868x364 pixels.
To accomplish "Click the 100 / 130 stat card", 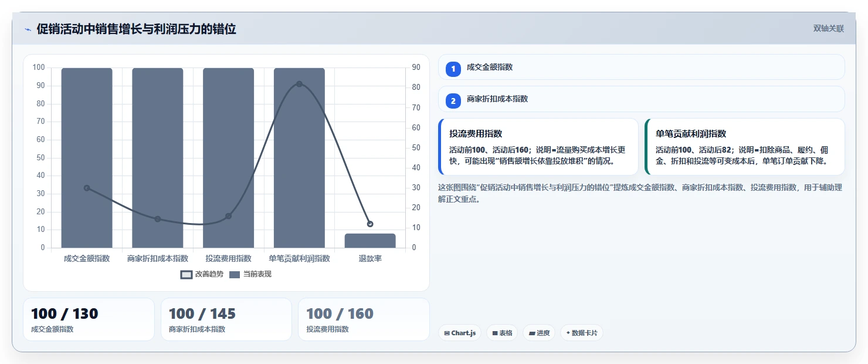I will pos(89,319).
